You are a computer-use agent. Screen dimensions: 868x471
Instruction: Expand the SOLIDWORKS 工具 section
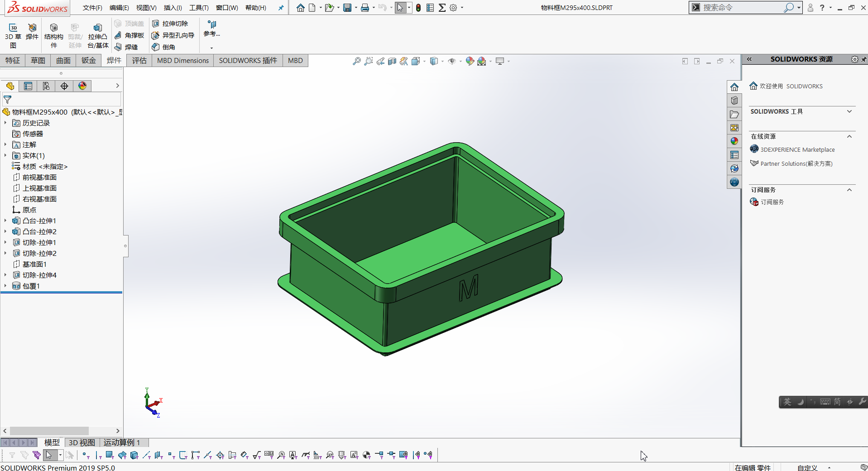point(849,111)
